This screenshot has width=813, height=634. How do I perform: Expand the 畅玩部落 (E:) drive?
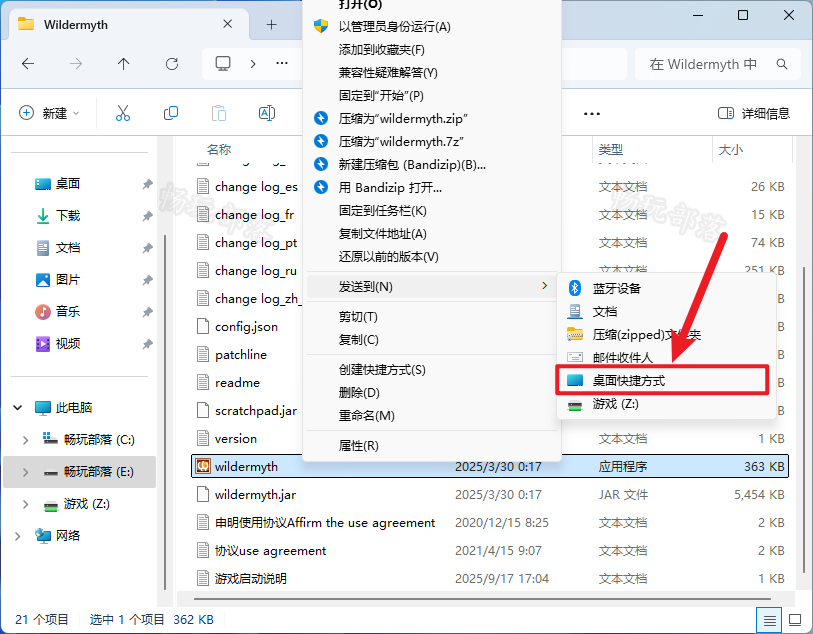pos(25,472)
